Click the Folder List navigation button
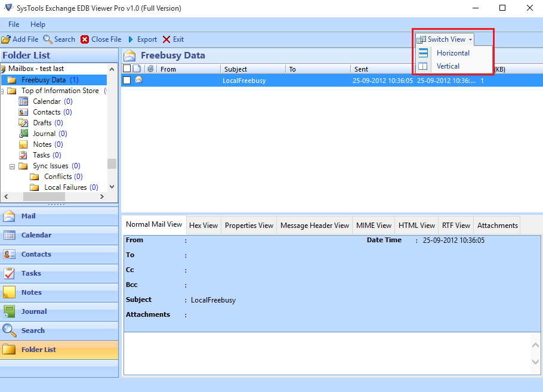 coord(59,350)
